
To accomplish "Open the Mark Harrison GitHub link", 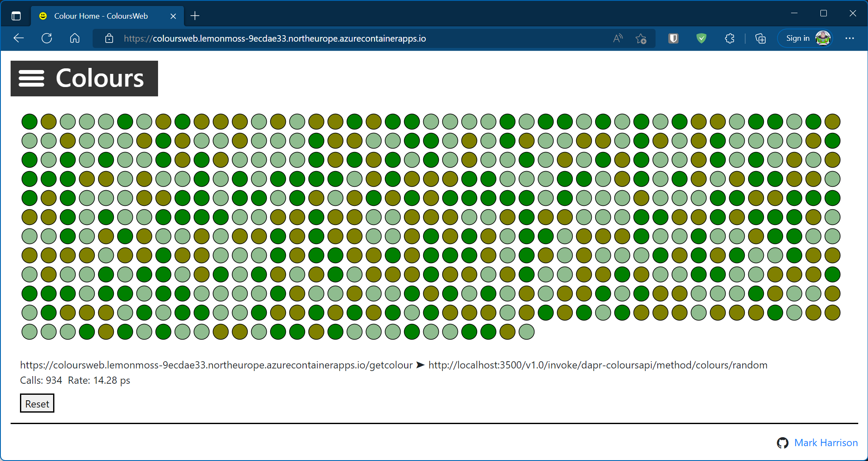I will (826, 443).
